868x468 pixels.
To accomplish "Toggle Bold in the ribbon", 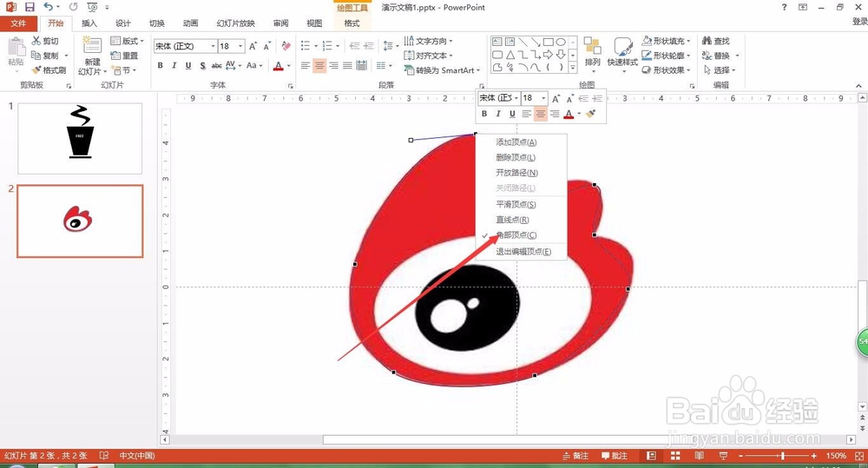I will (160, 65).
